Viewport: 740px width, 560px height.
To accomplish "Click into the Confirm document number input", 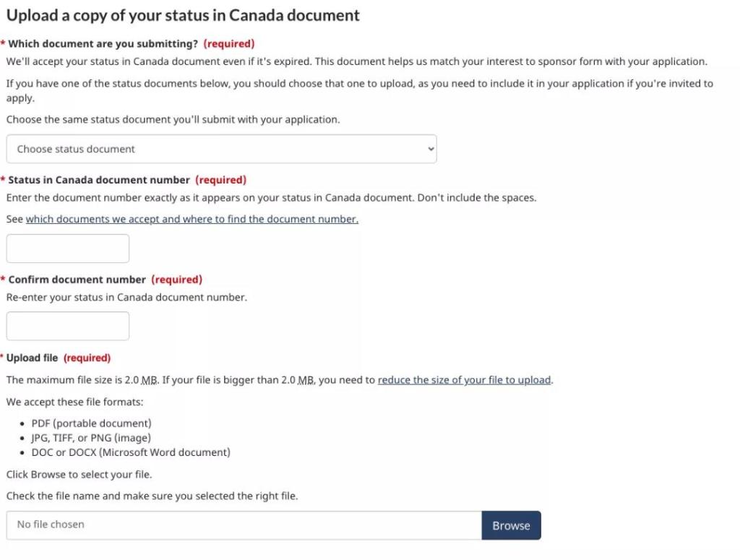I will click(x=68, y=326).
